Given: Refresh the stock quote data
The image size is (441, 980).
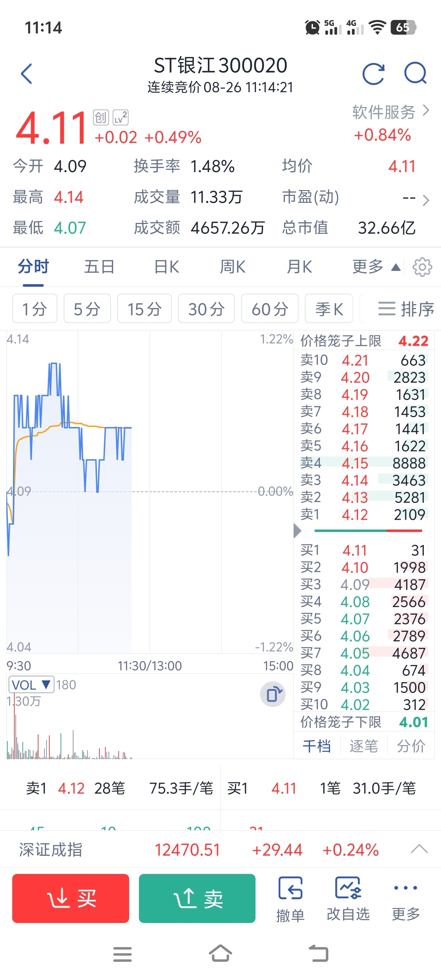Looking at the screenshot, I should (373, 73).
